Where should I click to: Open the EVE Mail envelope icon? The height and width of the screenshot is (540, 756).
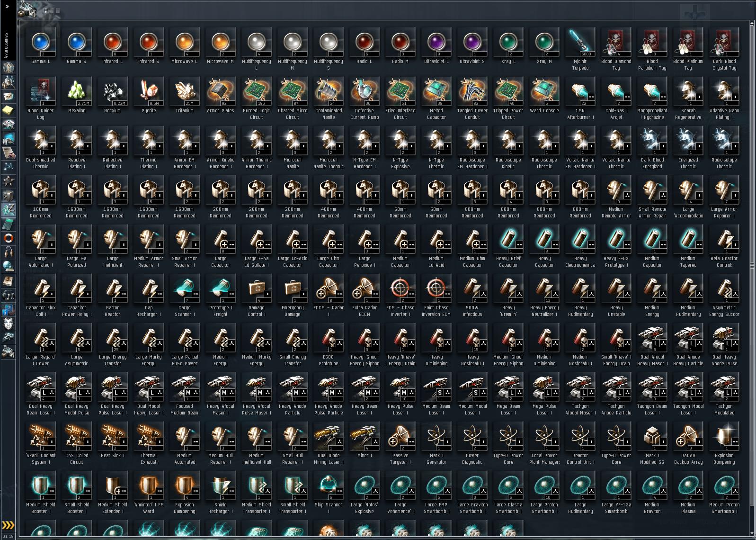pos(8,97)
